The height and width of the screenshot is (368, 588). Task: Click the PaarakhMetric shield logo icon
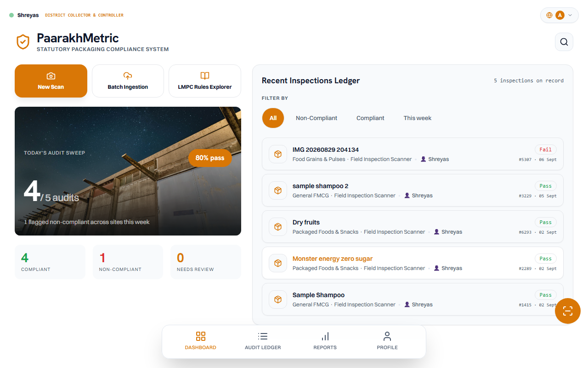[x=23, y=42]
